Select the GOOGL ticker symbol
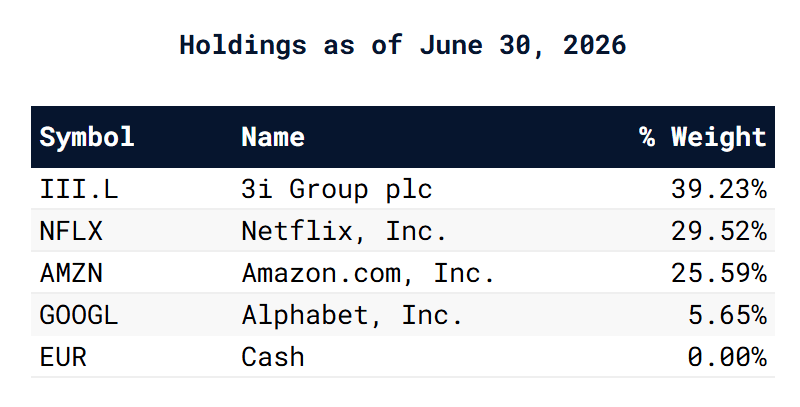The image size is (800, 407). click(x=79, y=315)
